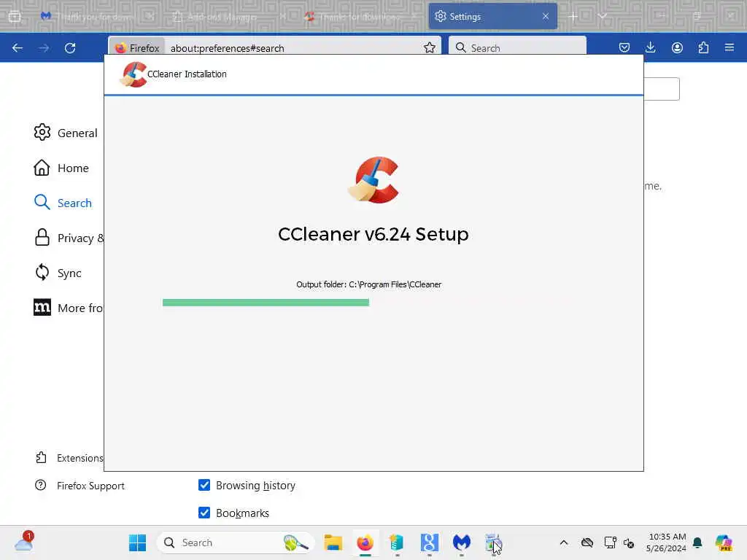
Task: Click the settings search field behind the installer
Action: [x=662, y=89]
